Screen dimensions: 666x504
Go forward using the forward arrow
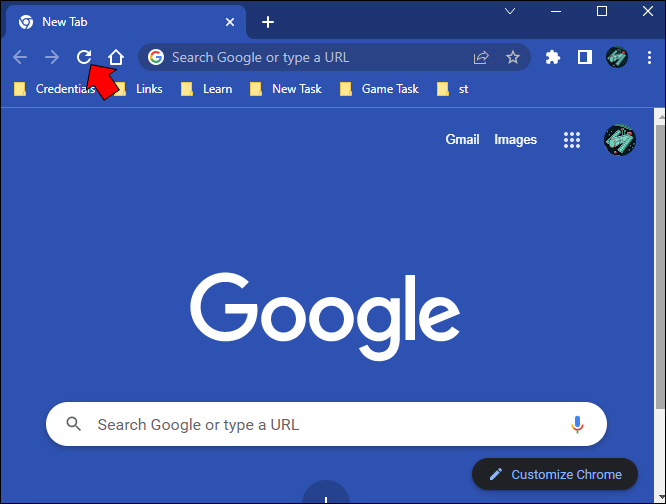pyautogui.click(x=52, y=57)
